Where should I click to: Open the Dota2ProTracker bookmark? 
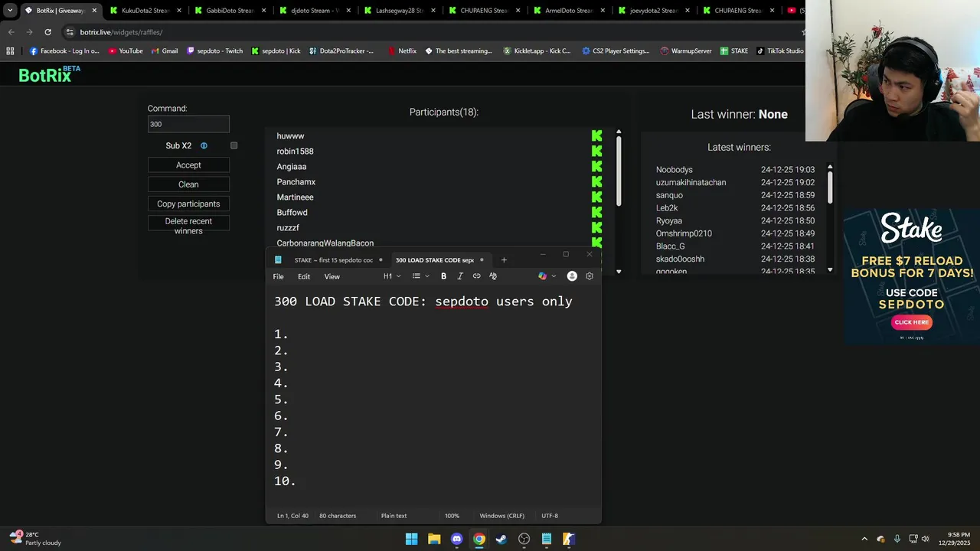coord(341,51)
